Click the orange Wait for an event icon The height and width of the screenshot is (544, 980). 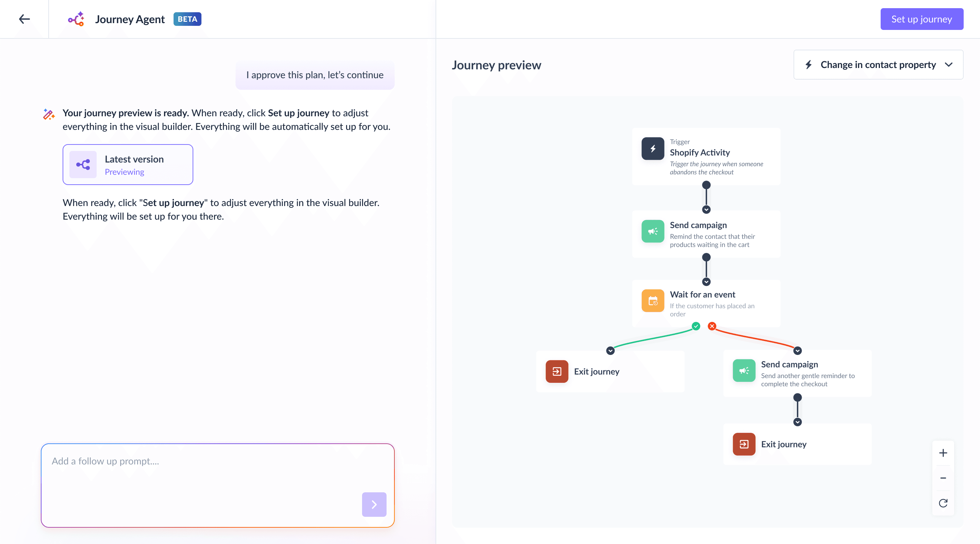(x=652, y=301)
